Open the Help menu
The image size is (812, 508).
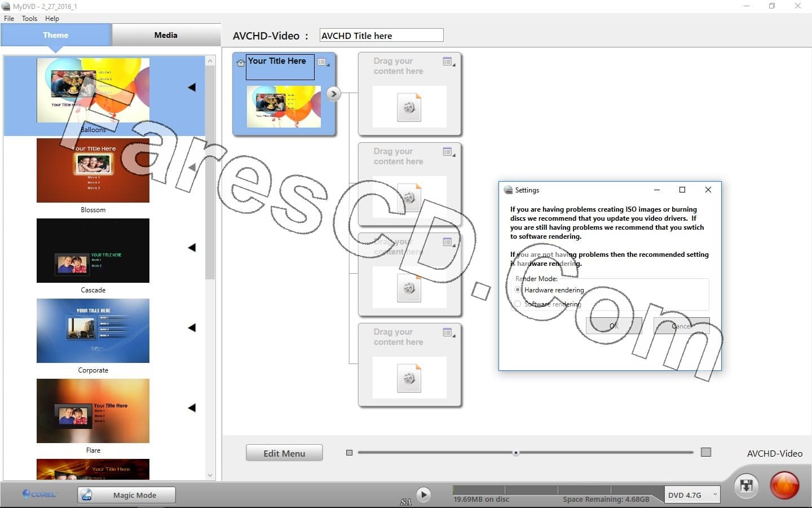tap(52, 19)
